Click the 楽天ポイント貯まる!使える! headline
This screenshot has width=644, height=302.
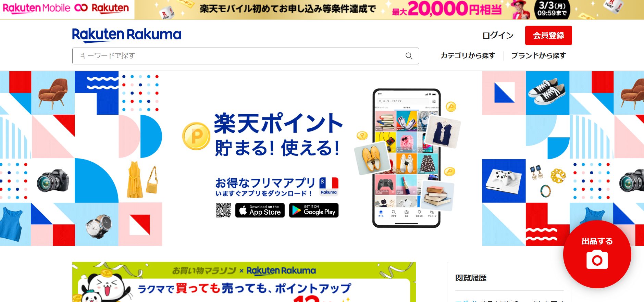click(278, 135)
